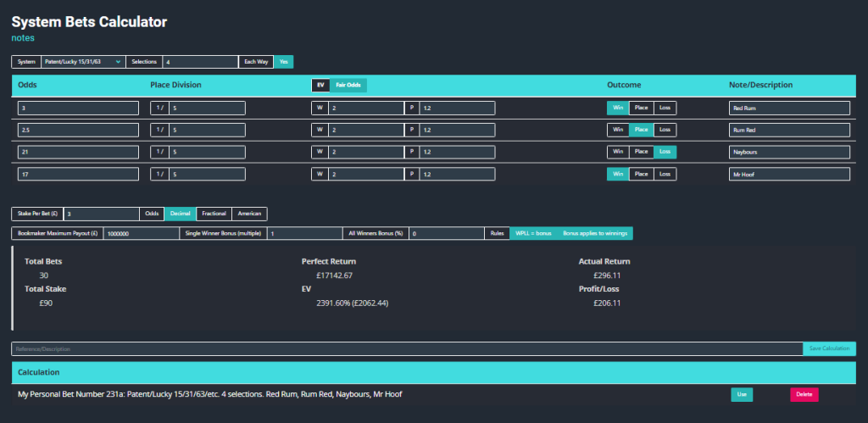Select Fractional odds format

[x=214, y=214]
